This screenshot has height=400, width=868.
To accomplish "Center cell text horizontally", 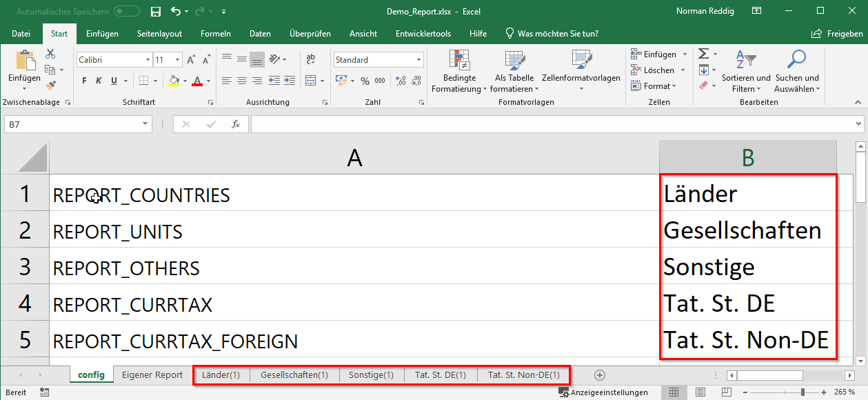I will click(242, 81).
